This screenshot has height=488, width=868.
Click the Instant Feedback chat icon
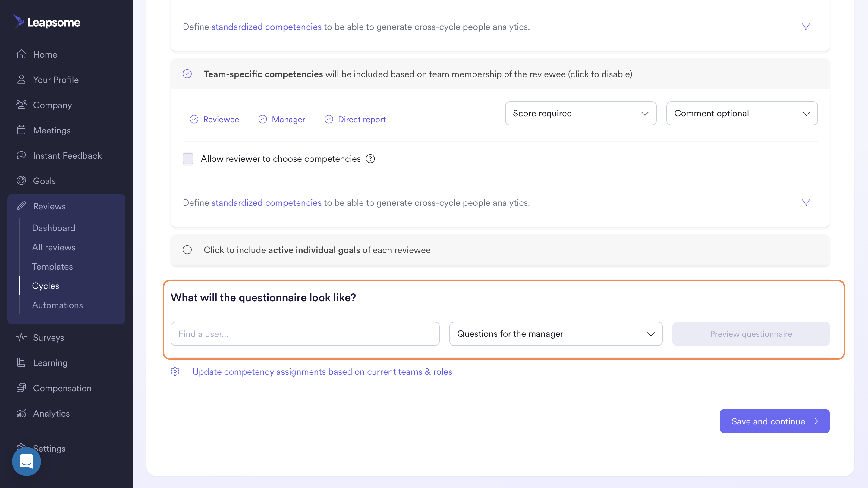pos(21,155)
